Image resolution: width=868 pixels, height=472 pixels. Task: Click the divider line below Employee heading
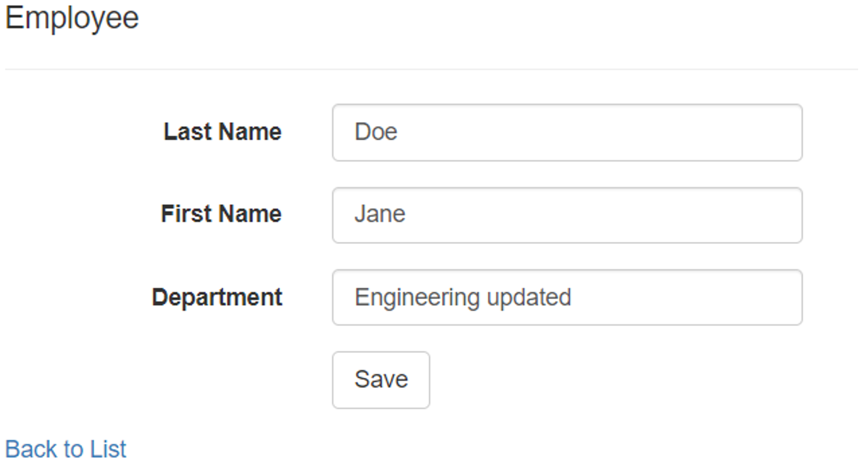click(x=431, y=69)
